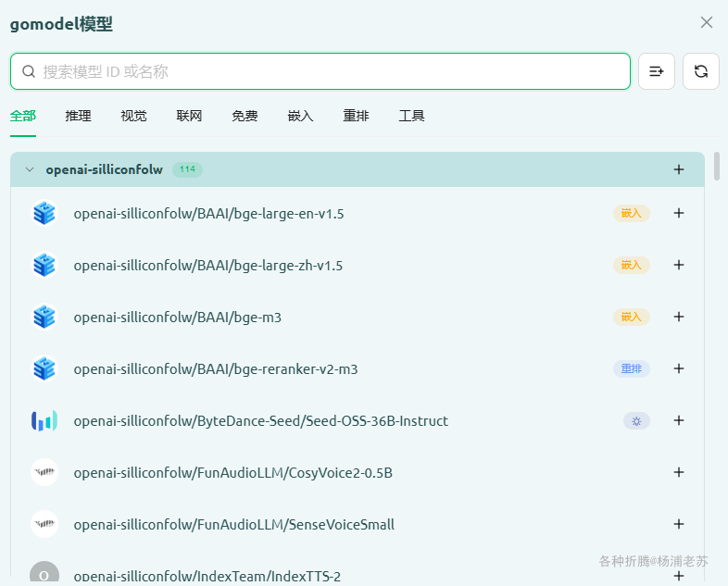Add all models in openai-silliconfolw group
Viewport: 728px width, 586px height.
679,169
